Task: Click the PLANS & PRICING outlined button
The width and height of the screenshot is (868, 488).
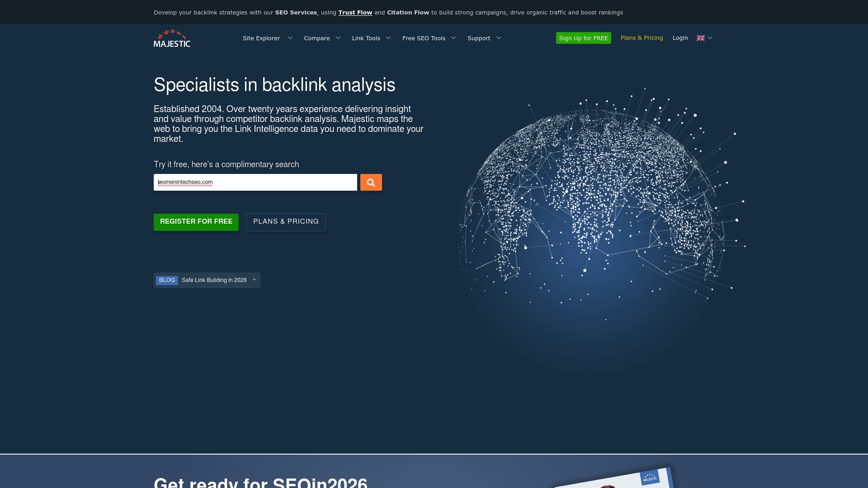Action: [286, 222]
